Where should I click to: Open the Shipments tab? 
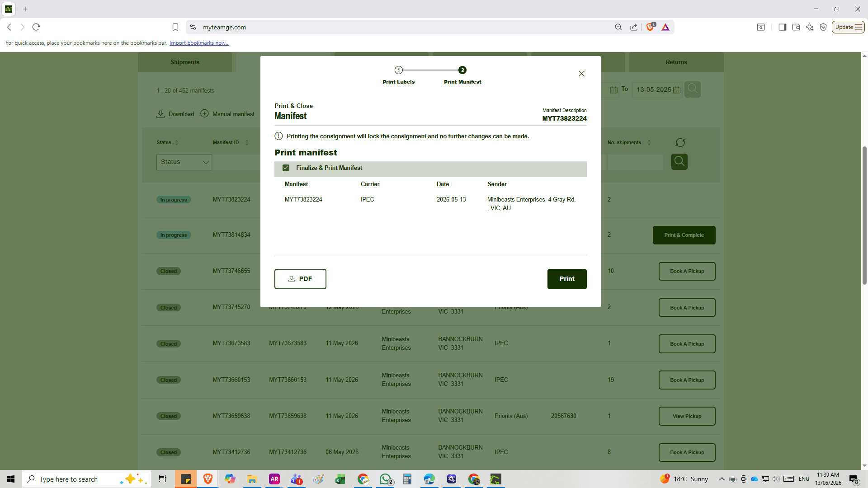point(185,62)
